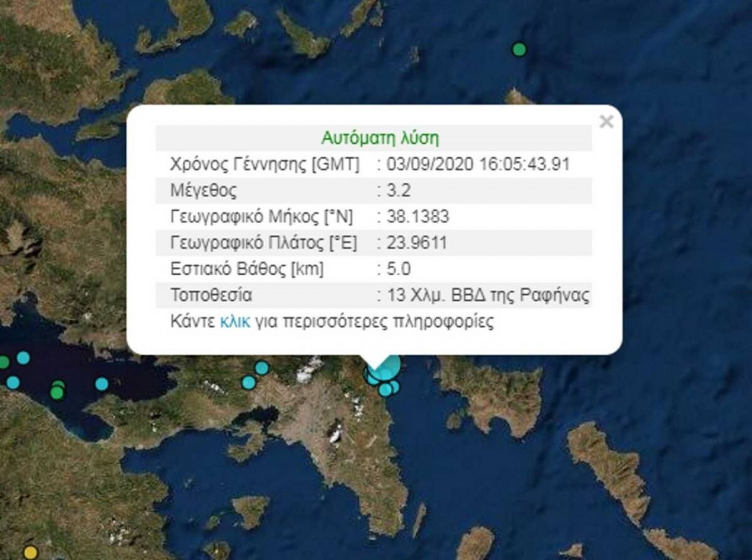This screenshot has width=752, height=560.
Task: Select the magnitude value 3.2
Action: pyautogui.click(x=394, y=190)
